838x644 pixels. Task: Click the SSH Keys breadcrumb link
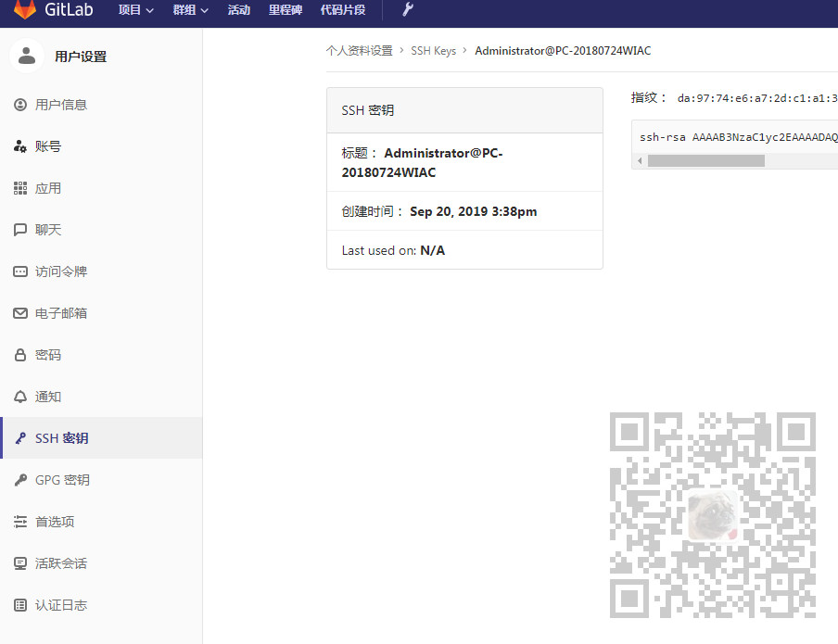tap(434, 51)
